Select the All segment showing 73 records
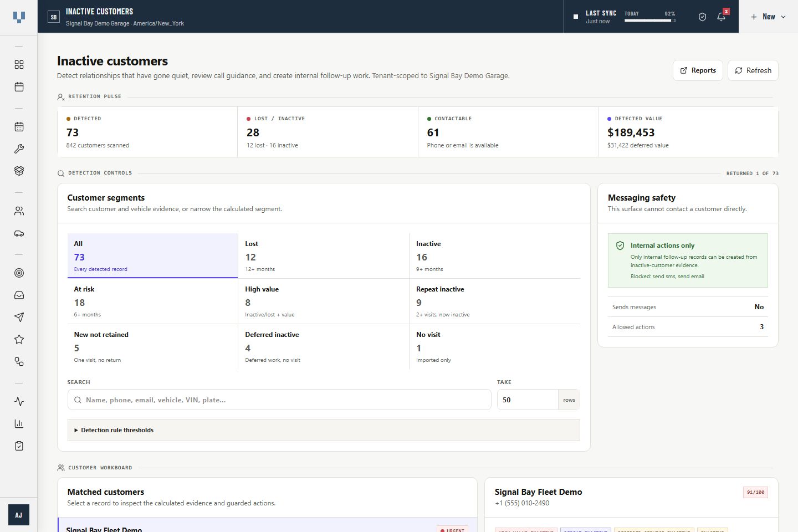Image resolution: width=798 pixels, height=532 pixels. (x=152, y=255)
